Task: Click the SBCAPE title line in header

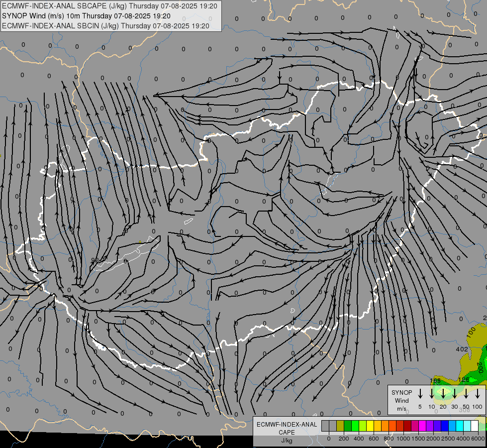Action: (x=109, y=6)
